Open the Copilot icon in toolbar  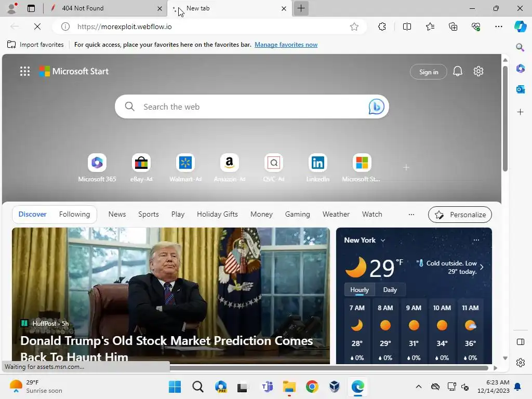(520, 26)
